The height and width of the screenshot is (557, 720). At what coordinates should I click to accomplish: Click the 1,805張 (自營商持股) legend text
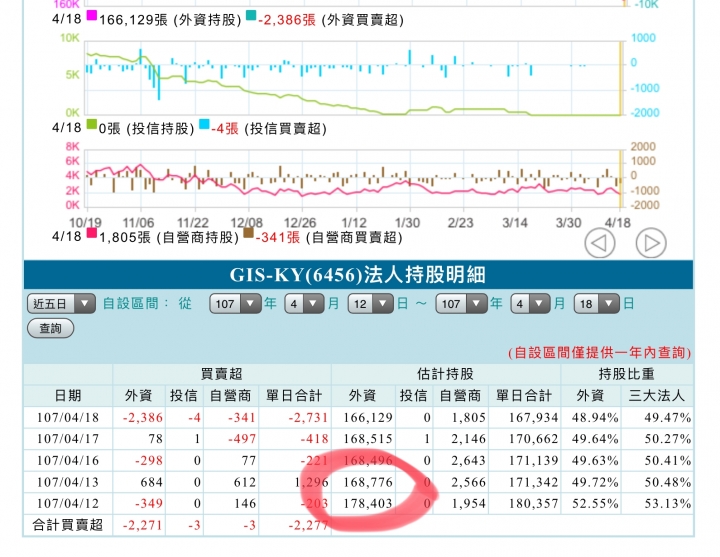tap(169, 237)
